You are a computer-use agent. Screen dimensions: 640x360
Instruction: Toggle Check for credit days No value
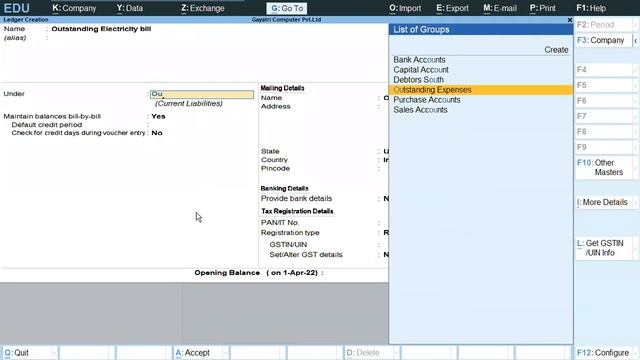[x=157, y=133]
